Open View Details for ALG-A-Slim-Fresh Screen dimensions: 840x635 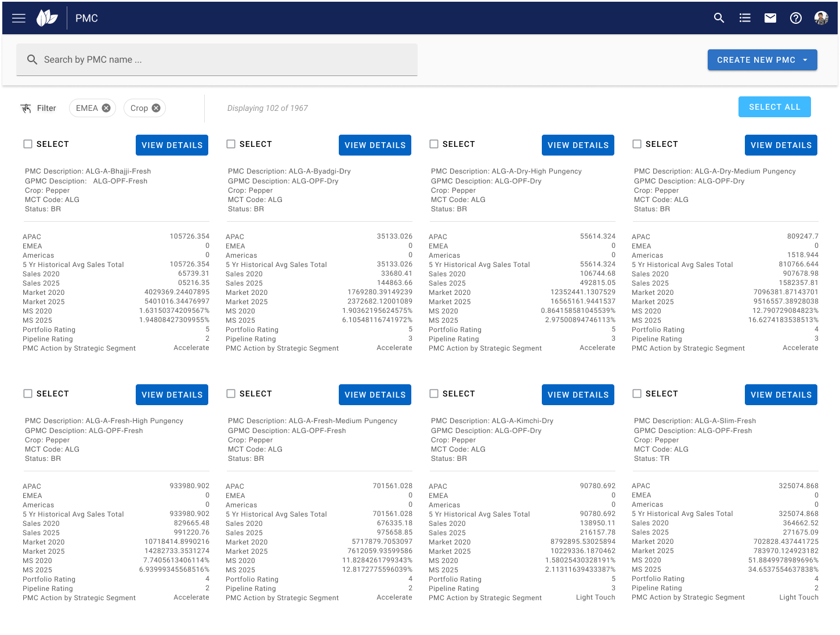[780, 395]
